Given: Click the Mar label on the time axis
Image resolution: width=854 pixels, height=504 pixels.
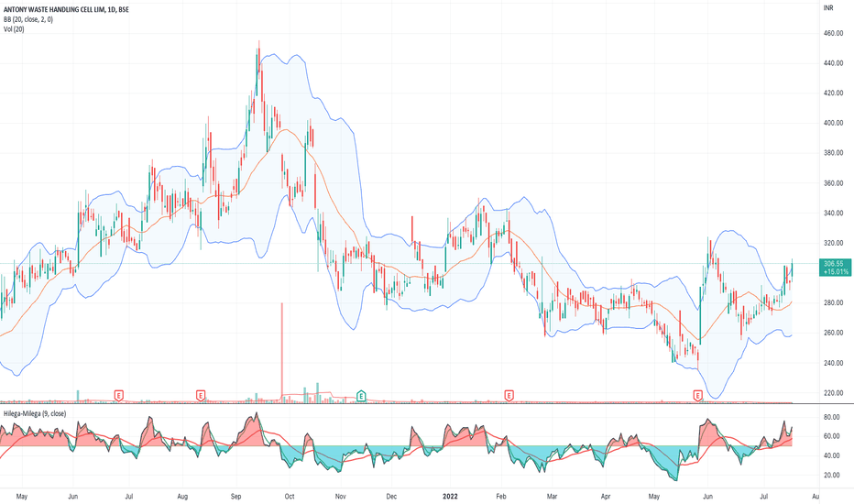Looking at the screenshot, I should 553,497.
